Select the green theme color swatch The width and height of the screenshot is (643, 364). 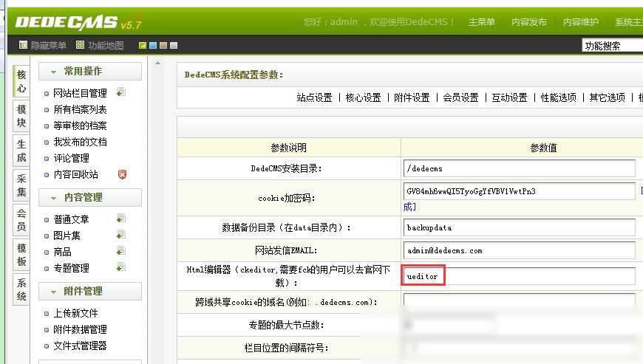click(143, 46)
